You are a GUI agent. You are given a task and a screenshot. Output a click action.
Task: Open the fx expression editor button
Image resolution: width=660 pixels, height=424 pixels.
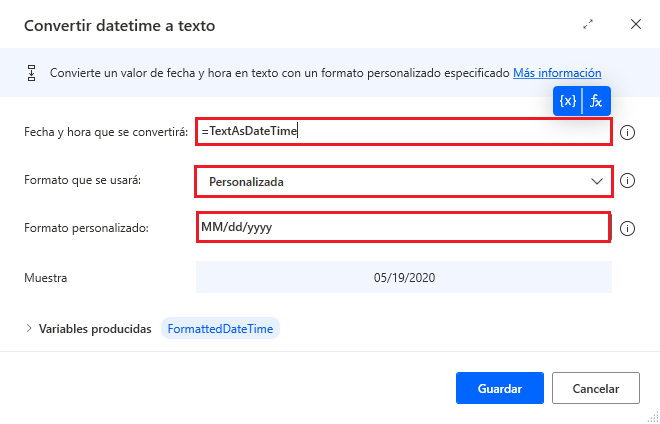596,101
